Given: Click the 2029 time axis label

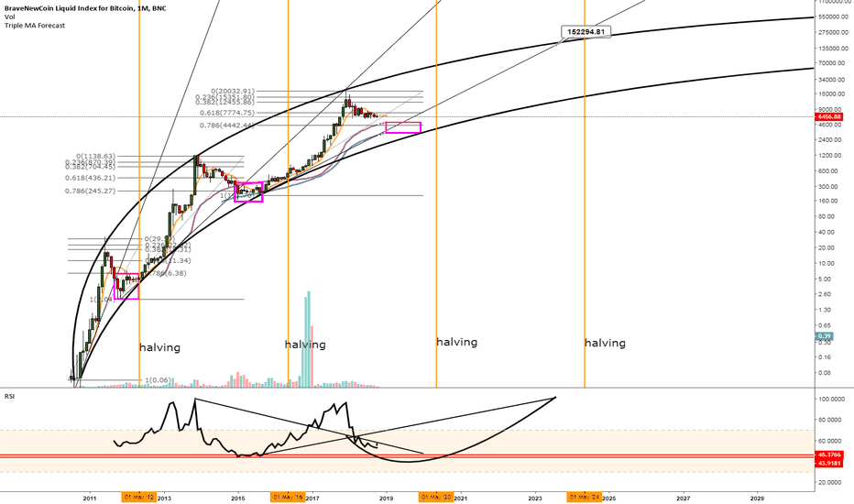Looking at the screenshot, I should click(757, 498).
